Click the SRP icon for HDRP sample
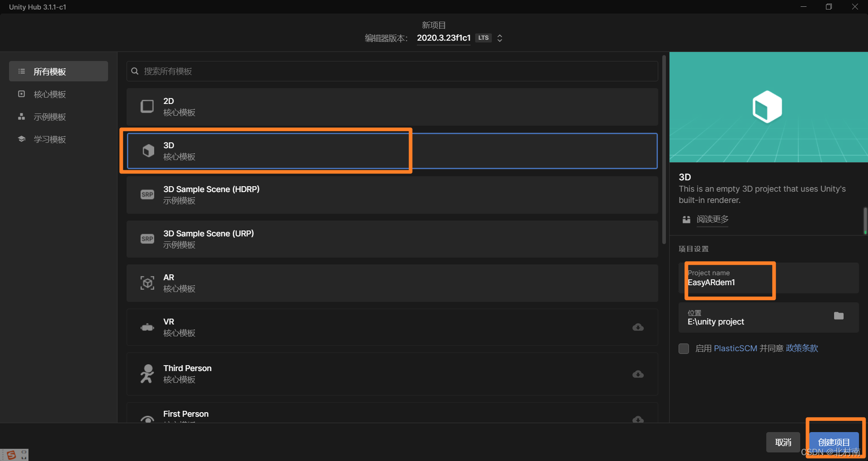The image size is (868, 461). 147,194
